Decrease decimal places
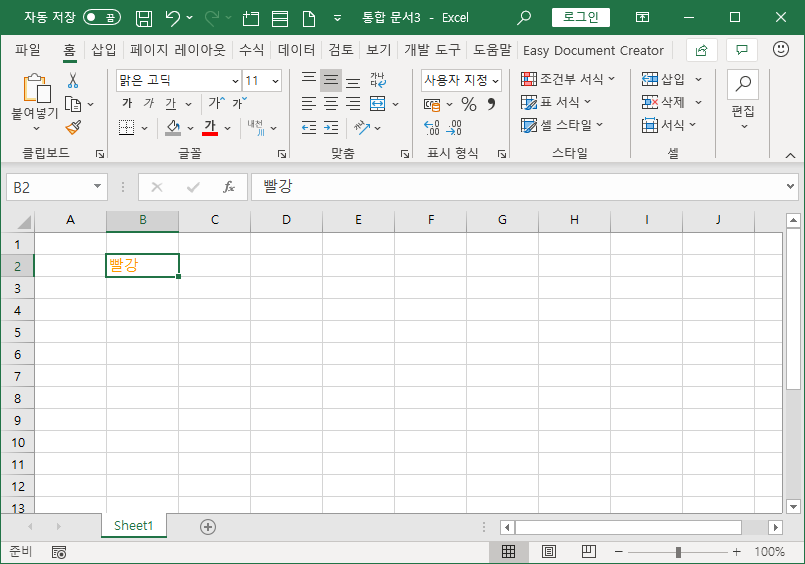Image resolution: width=805 pixels, height=564 pixels. click(x=454, y=127)
